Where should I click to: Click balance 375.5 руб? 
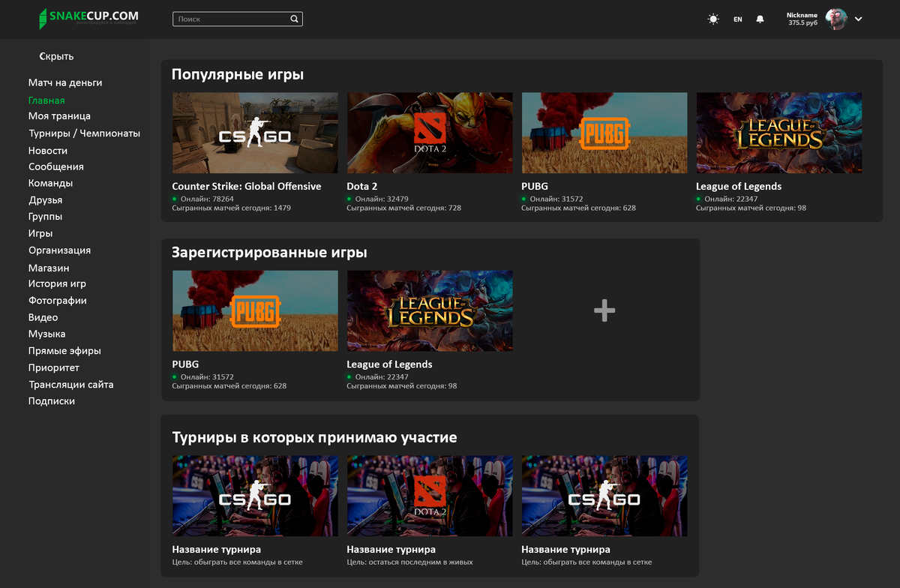point(803,23)
